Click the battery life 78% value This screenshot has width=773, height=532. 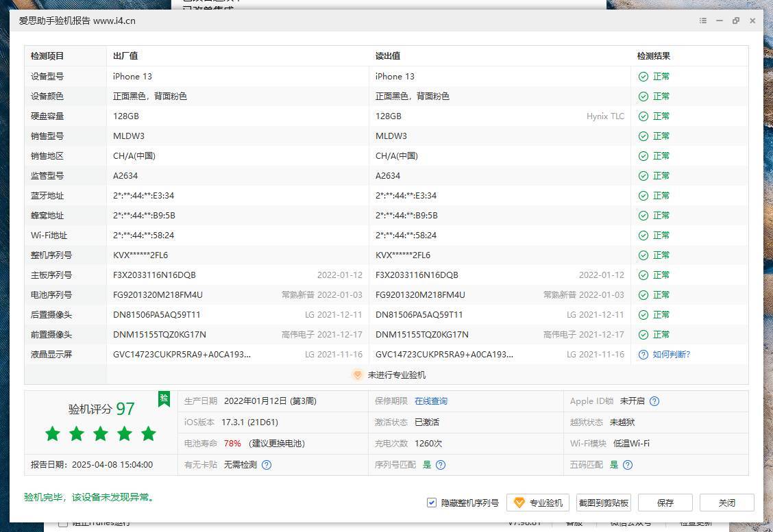click(x=232, y=444)
